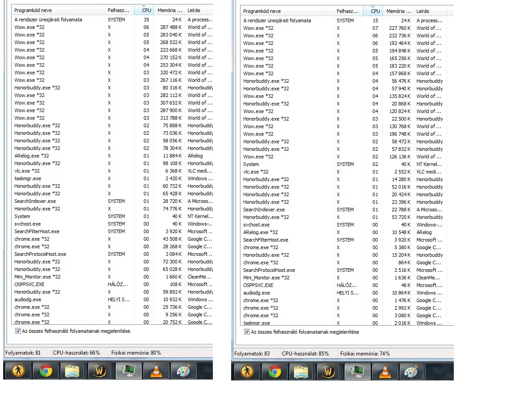Screen dimensions: 513x420
Task: Click Folyamatok: 83 in status bar
Action: click(252, 354)
